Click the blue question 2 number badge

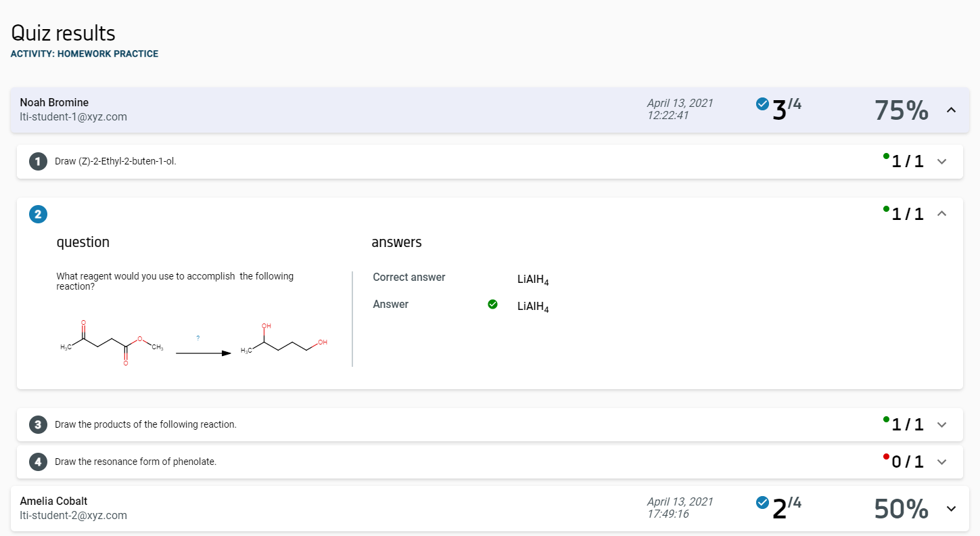(38, 215)
